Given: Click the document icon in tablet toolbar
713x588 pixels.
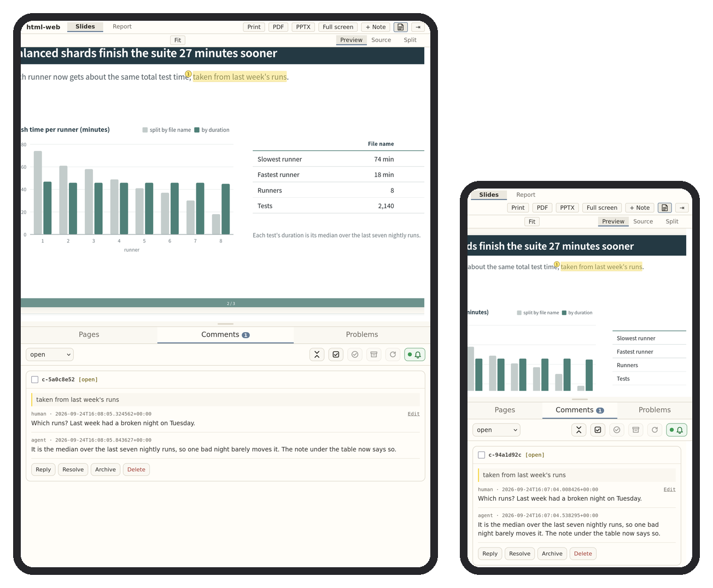Looking at the screenshot, I should point(401,27).
